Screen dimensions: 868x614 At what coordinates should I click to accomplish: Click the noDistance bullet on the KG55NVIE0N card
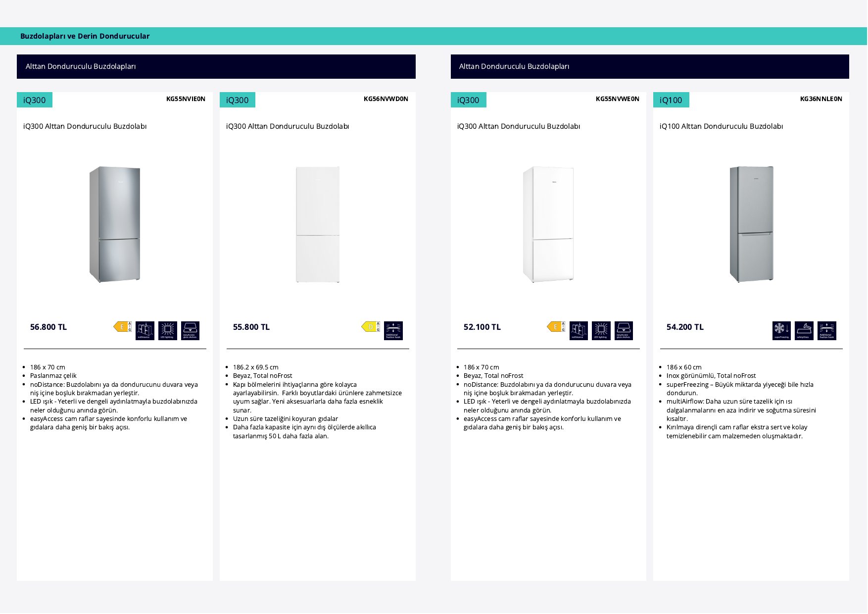tap(114, 389)
